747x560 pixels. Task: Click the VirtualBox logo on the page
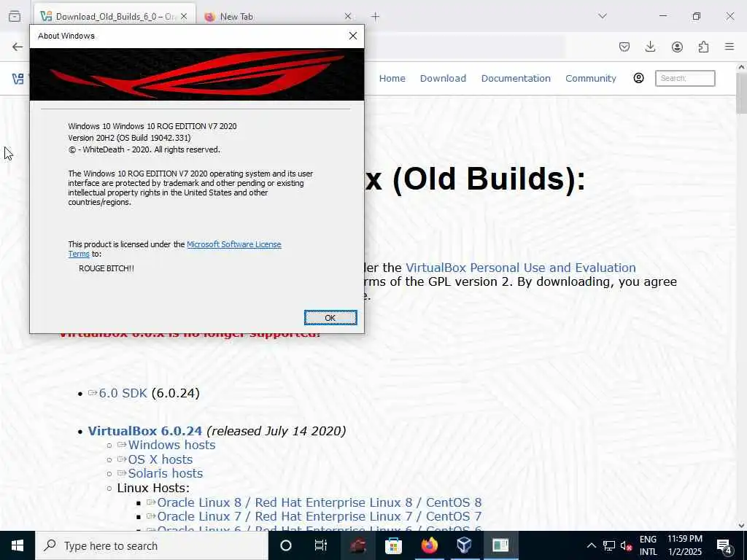click(18, 79)
